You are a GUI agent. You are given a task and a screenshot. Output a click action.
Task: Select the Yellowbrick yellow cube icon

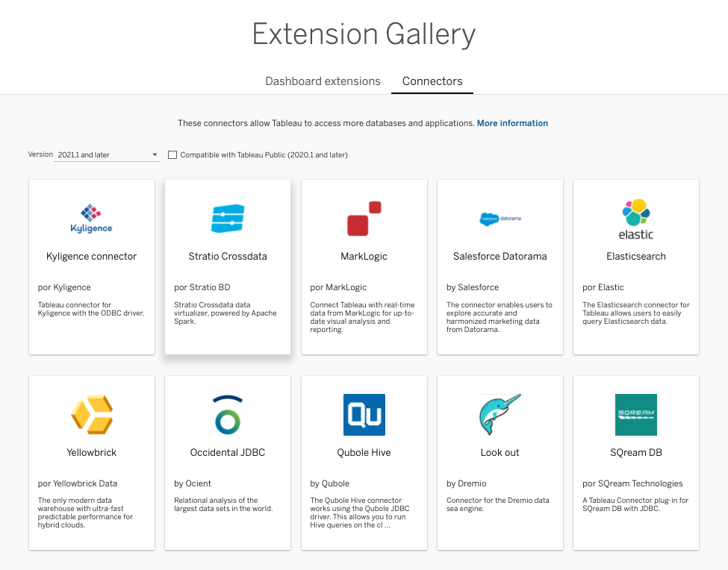91,414
